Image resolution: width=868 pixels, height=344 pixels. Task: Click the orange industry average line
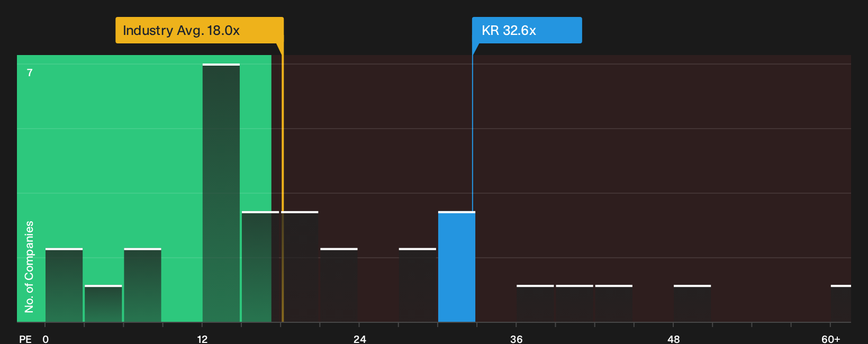282,182
